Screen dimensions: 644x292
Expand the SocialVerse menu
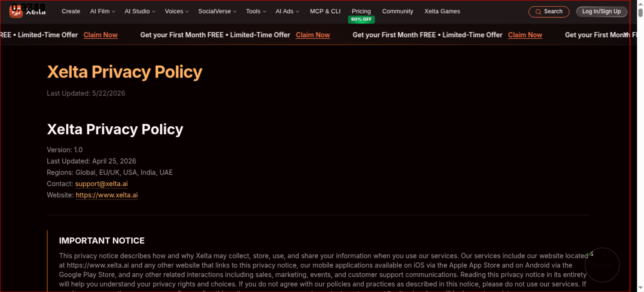pos(217,11)
